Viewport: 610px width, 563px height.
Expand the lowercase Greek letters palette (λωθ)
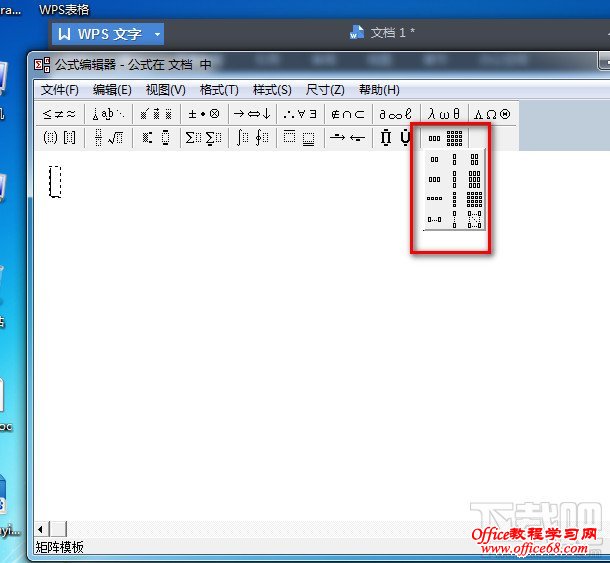(x=444, y=114)
